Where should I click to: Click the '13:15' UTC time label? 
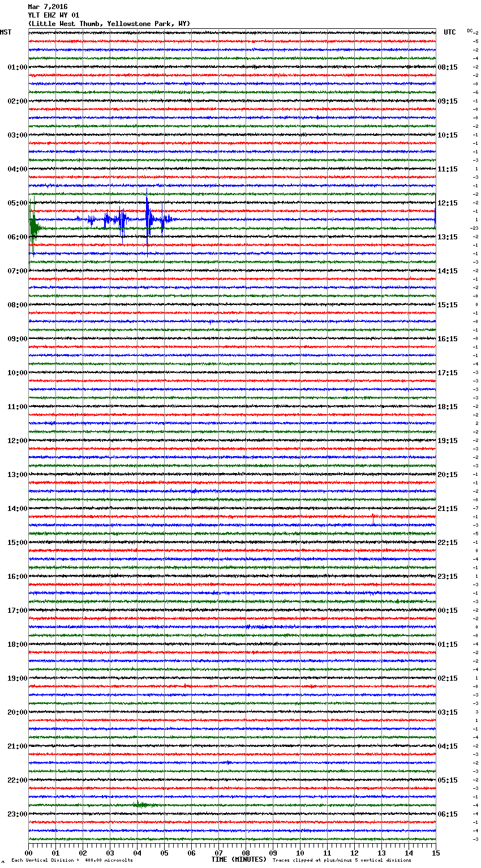click(x=448, y=237)
